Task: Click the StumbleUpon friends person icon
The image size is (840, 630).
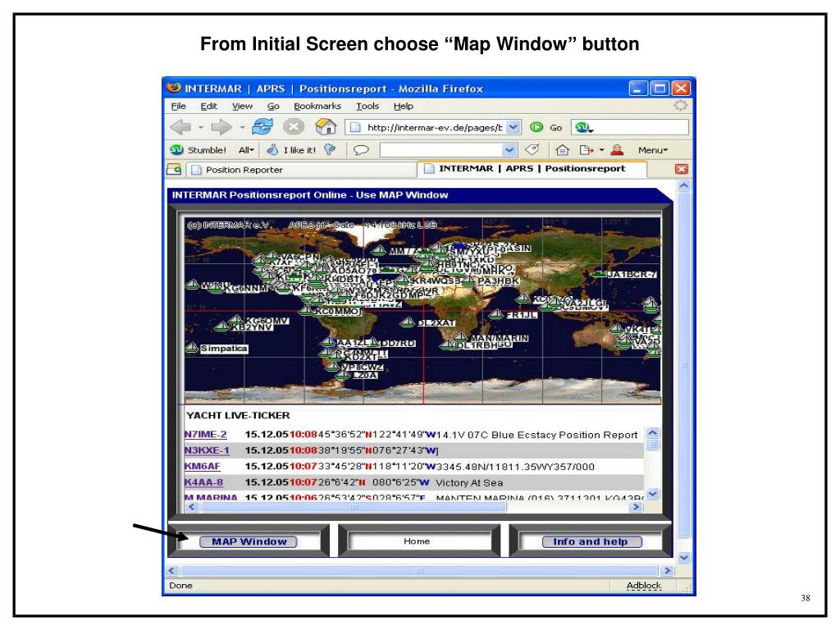Action: tap(617, 150)
